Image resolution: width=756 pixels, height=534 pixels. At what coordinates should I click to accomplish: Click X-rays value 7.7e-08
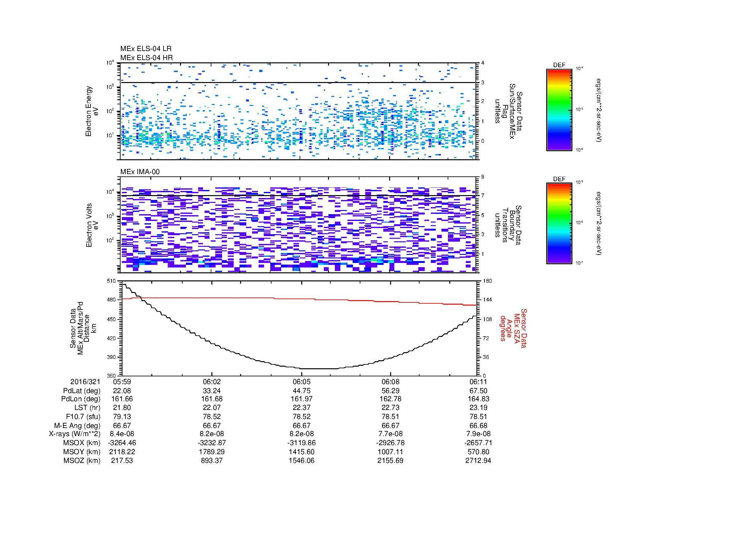(x=390, y=434)
